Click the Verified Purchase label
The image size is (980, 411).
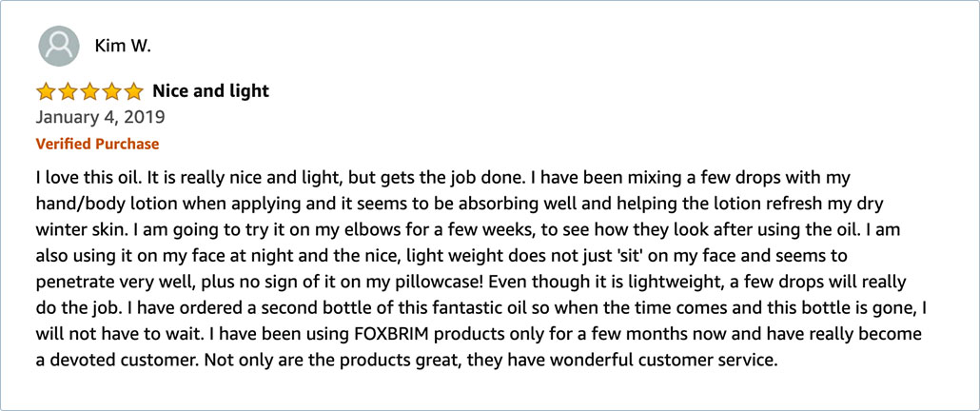coord(97,144)
